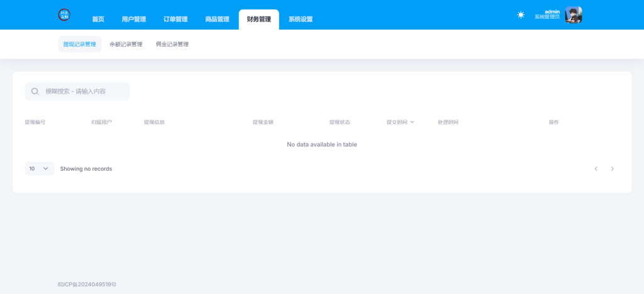Expand the page size dropdown showing 10
This screenshot has width=644, height=294.
click(x=39, y=169)
